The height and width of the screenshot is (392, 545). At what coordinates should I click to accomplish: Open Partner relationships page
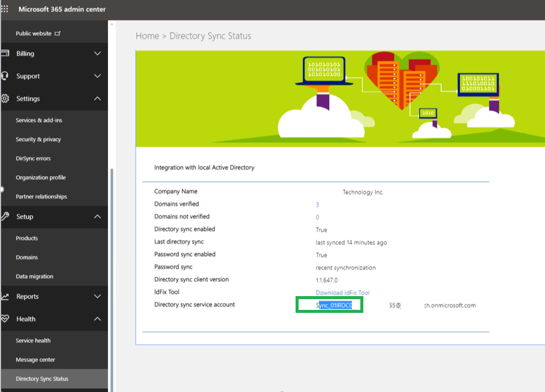coord(41,197)
